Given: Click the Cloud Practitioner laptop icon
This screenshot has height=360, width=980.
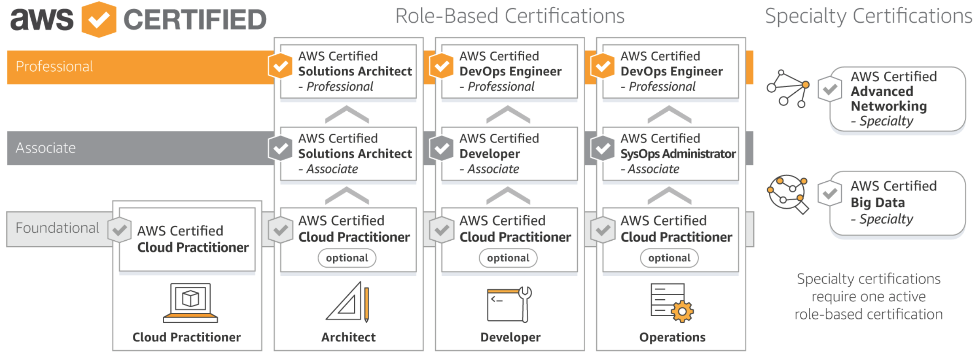Looking at the screenshot, I should [x=190, y=303].
